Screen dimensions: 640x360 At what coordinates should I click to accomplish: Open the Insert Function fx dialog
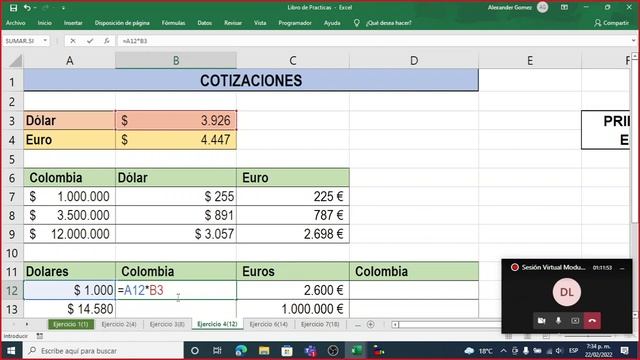(x=107, y=41)
